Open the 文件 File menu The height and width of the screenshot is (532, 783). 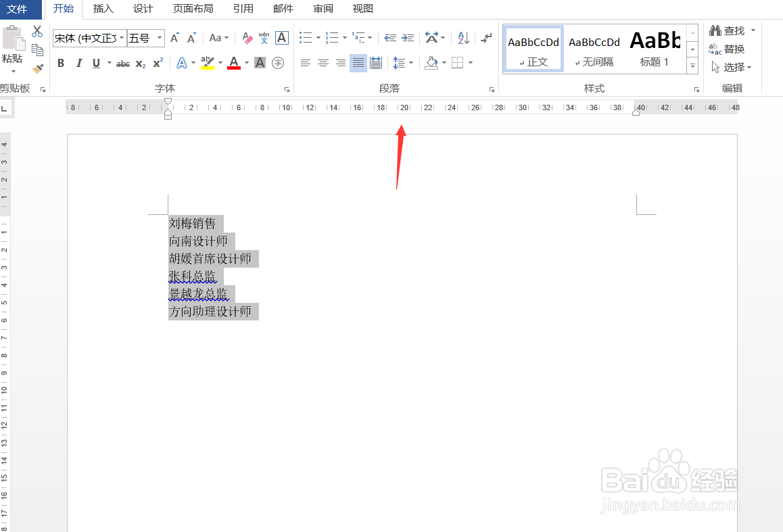17,9
